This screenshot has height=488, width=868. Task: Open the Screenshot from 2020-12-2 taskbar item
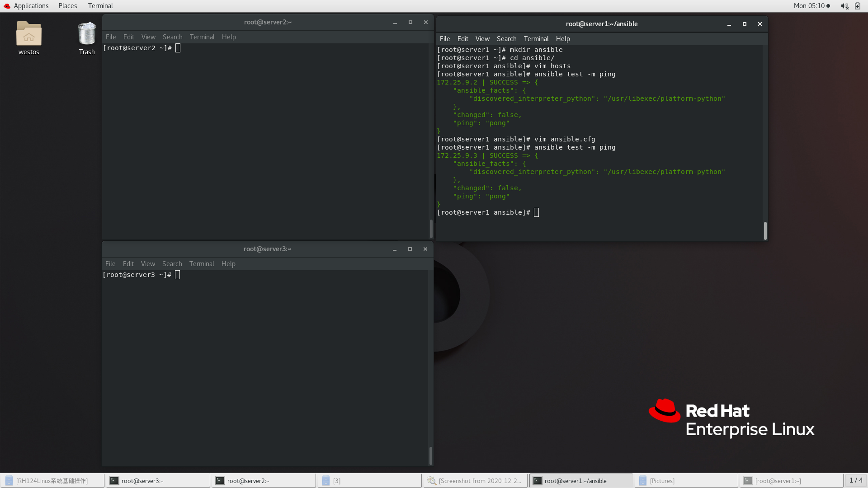pos(475,481)
